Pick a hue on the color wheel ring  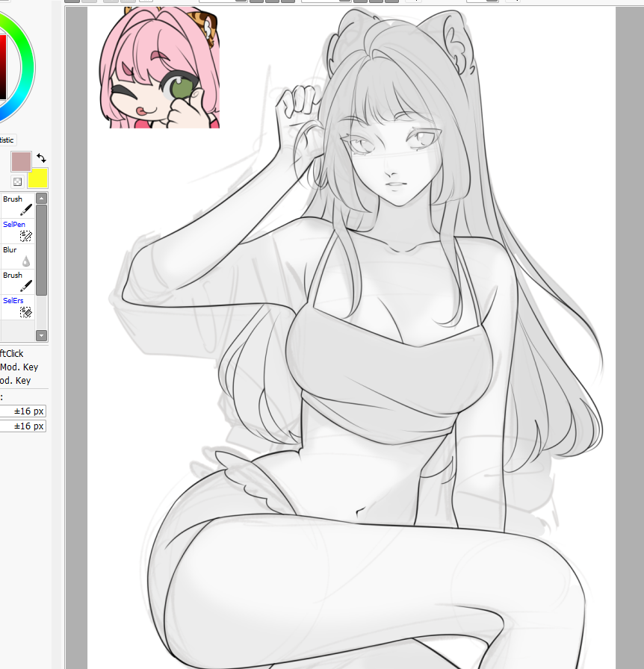pyautogui.click(x=28, y=68)
